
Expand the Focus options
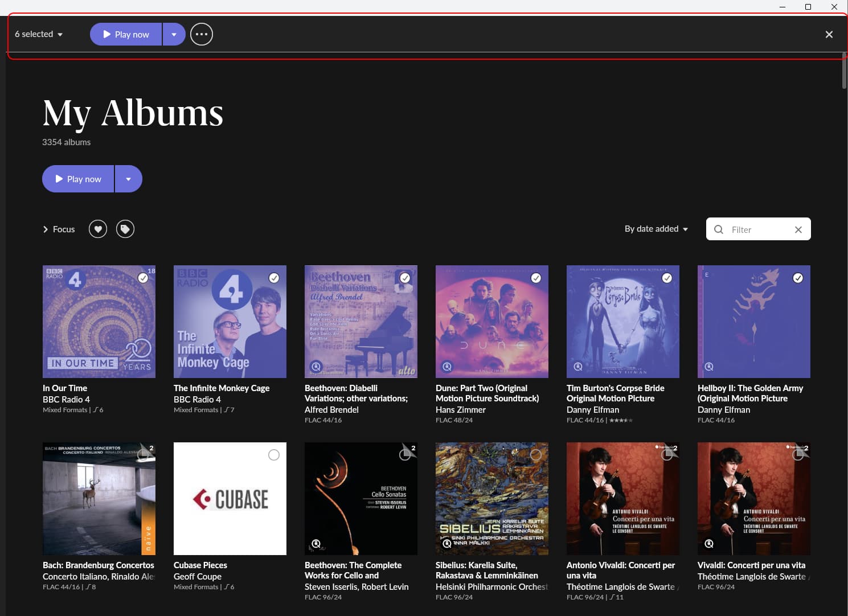[x=59, y=229]
